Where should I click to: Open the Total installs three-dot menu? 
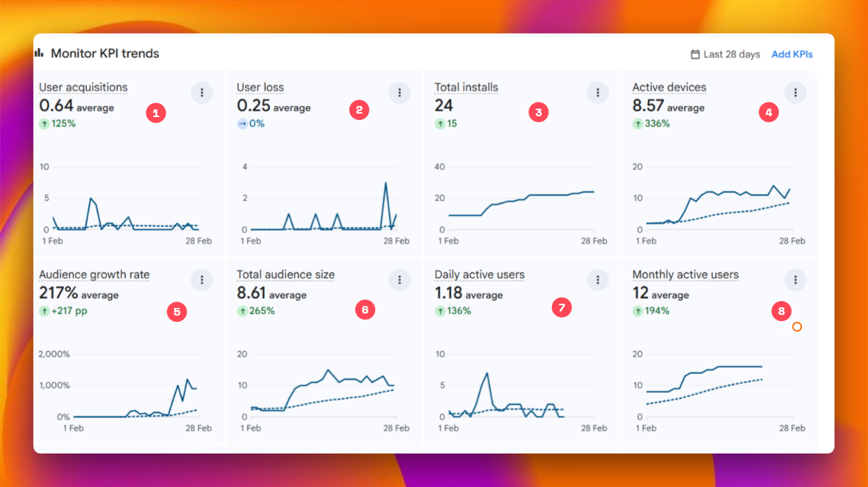pyautogui.click(x=597, y=92)
